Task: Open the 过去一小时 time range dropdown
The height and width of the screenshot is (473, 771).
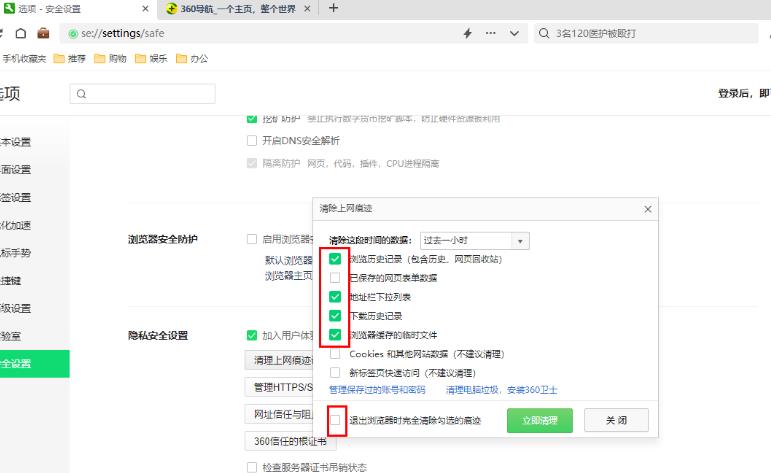Action: coord(474,241)
